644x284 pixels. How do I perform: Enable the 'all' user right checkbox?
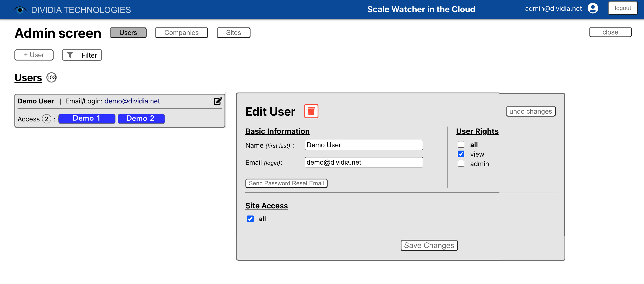pyautogui.click(x=461, y=145)
